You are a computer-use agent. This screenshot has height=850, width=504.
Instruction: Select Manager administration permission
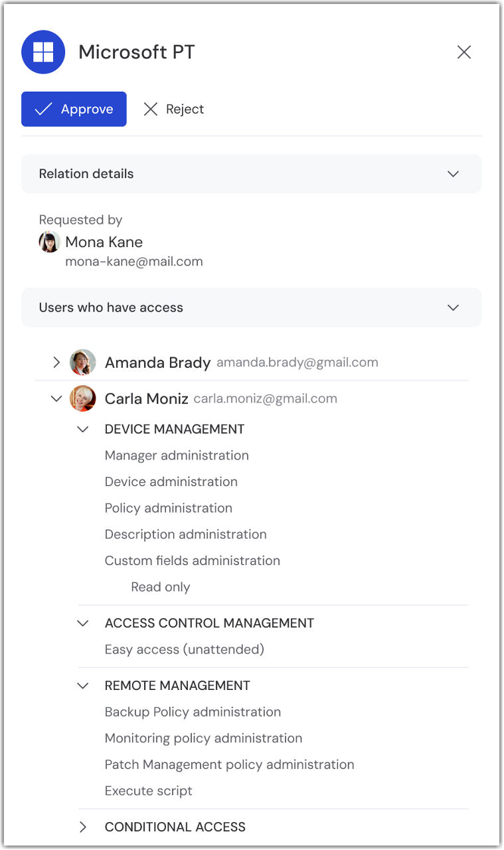[x=177, y=456]
